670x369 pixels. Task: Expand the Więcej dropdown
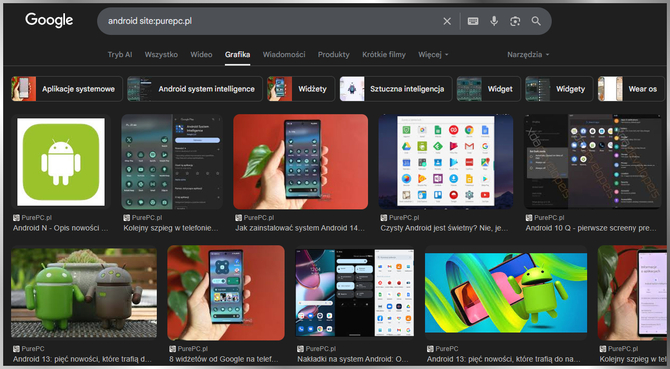coord(433,55)
